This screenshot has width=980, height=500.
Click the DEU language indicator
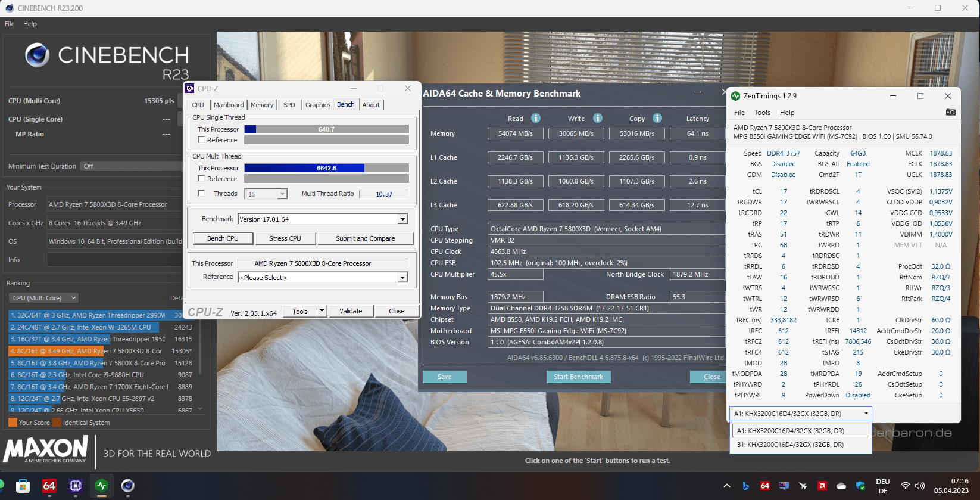[x=883, y=486]
